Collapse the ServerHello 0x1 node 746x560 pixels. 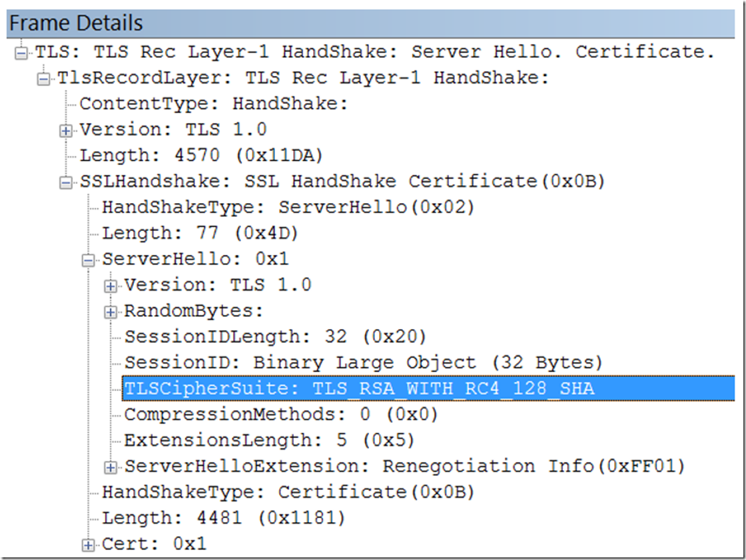[89, 260]
